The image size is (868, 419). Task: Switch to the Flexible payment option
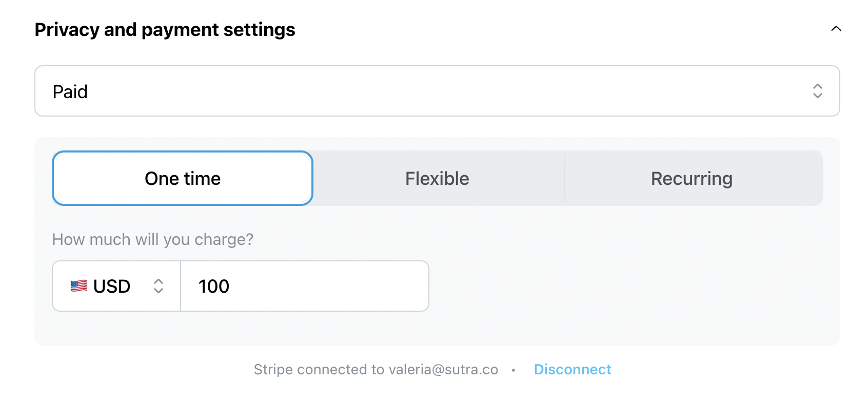[437, 178]
